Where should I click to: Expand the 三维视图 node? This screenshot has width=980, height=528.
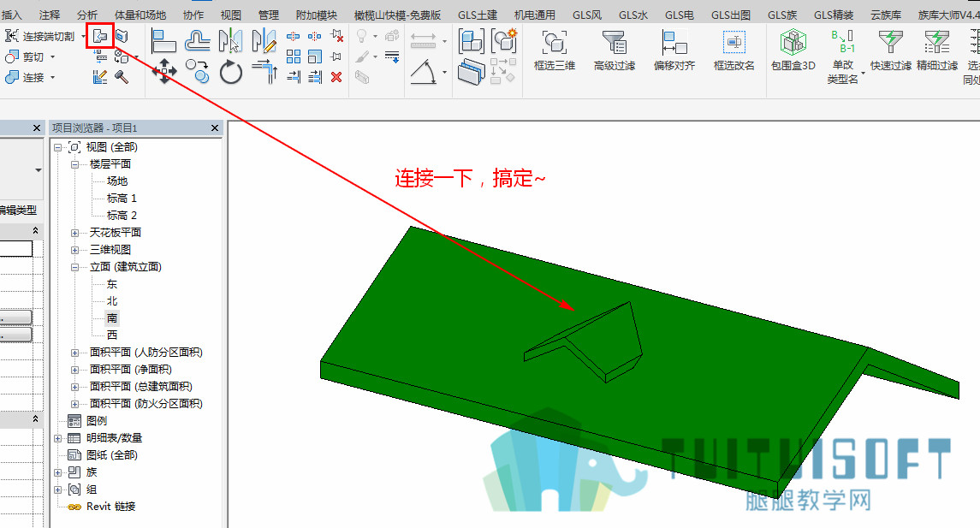(x=75, y=250)
